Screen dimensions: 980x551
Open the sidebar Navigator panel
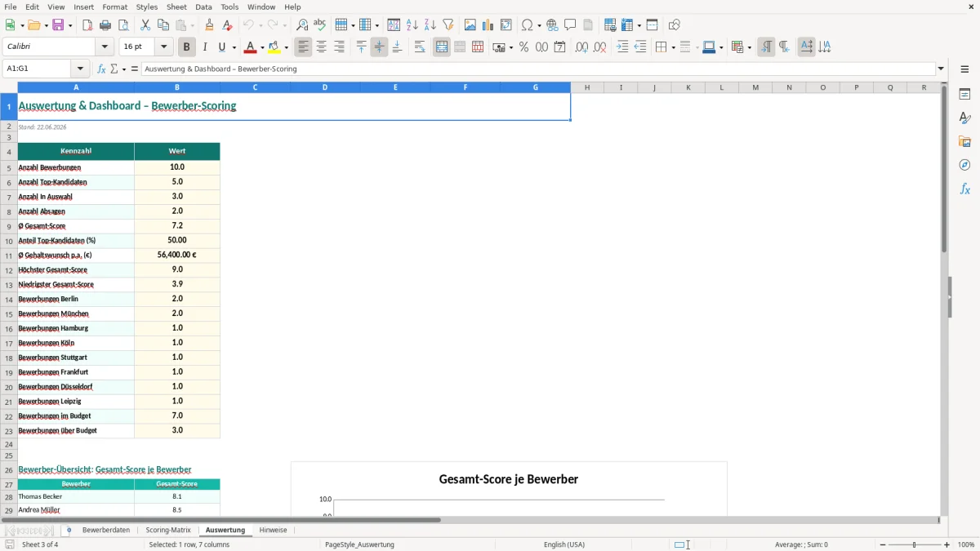coord(964,165)
